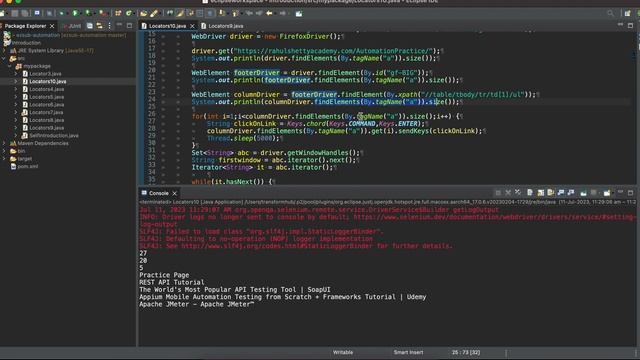Click 'REST API Tutorial' line in Console output
The width and height of the screenshot is (640, 360).
pos(172,282)
